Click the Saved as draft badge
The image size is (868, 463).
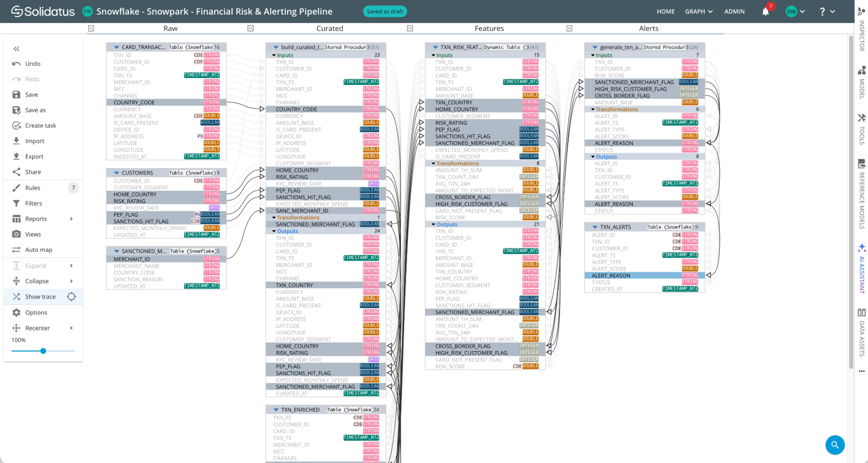click(x=385, y=12)
